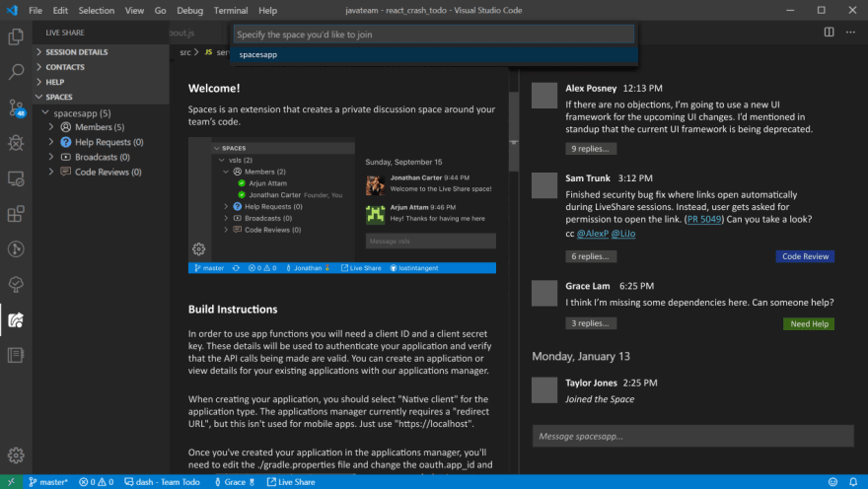Choose spacesapp from the space picker list
Image resolution: width=868 pixels, height=489 pixels.
coord(434,55)
